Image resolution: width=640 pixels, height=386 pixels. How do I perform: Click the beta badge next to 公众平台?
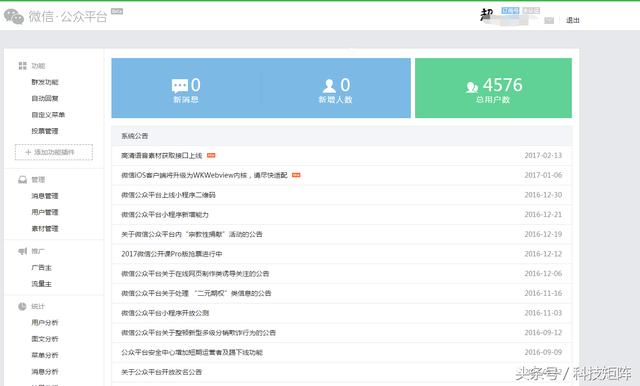pos(117,11)
